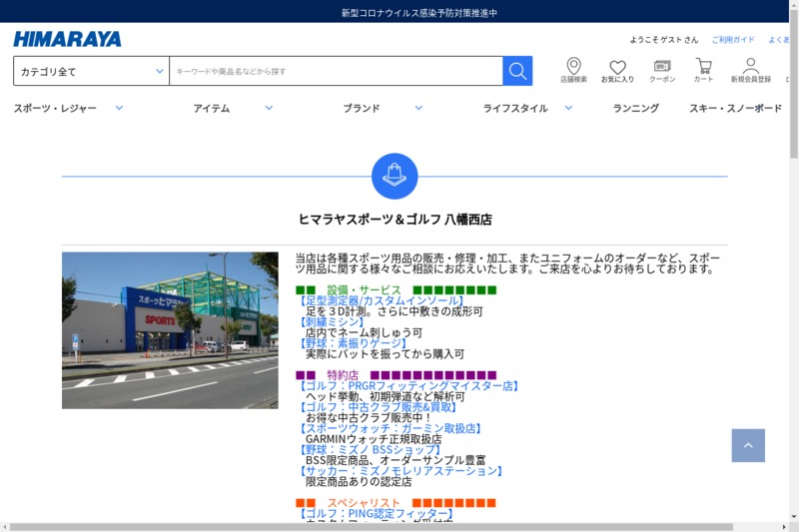Image resolution: width=799 pixels, height=532 pixels.
Task: Click new member registration person icon
Action: point(751,70)
